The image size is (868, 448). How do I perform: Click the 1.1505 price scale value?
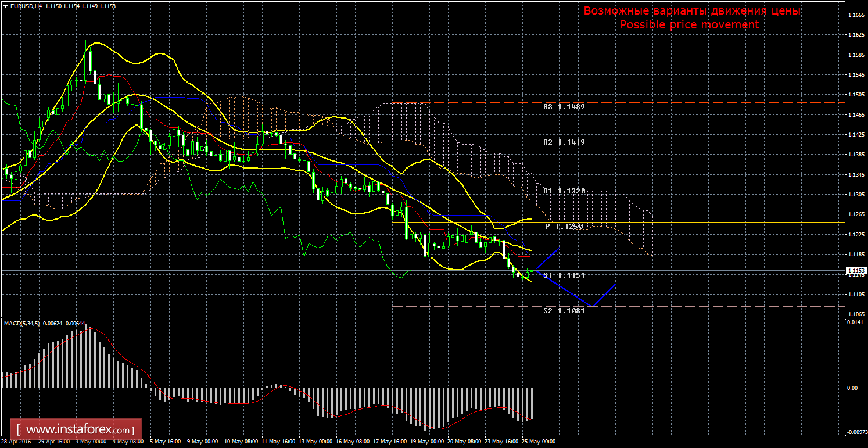(855, 95)
